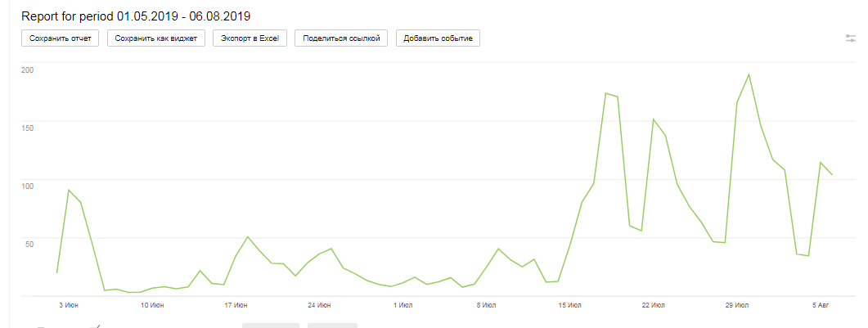Viewport: 868px width, 328px height.
Task: Share the report with Поделиться ссылкой
Action: point(341,38)
